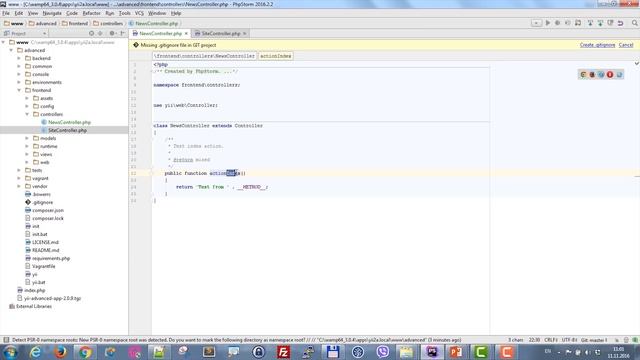Image resolution: width=640 pixels, height=360 pixels.
Task: Open the Project panel settings gear
Action: click(112, 33)
